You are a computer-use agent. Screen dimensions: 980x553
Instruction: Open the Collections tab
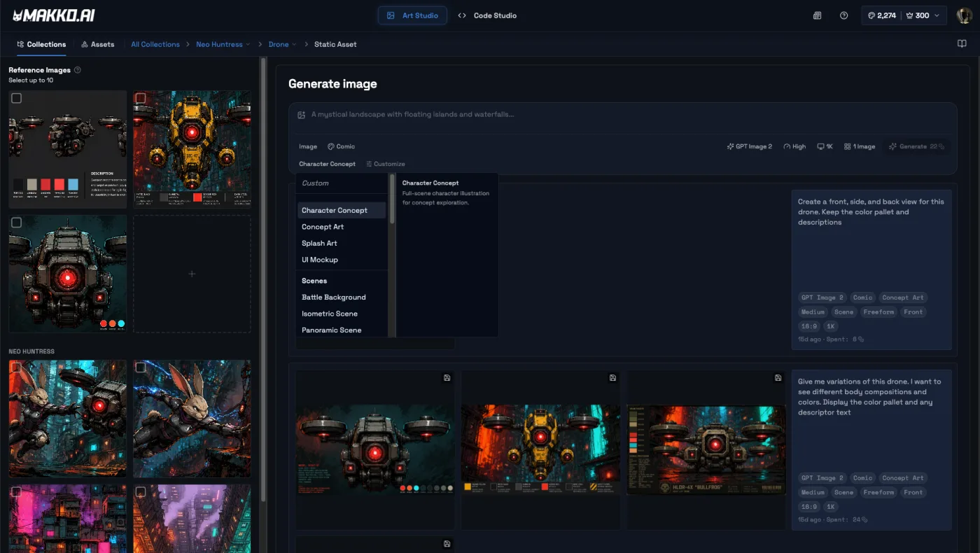tap(41, 44)
